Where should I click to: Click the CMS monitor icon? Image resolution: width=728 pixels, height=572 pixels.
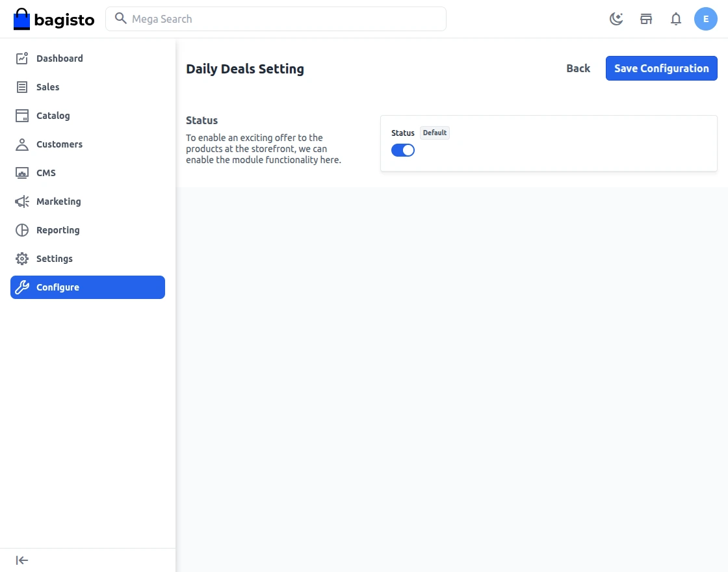(x=22, y=173)
